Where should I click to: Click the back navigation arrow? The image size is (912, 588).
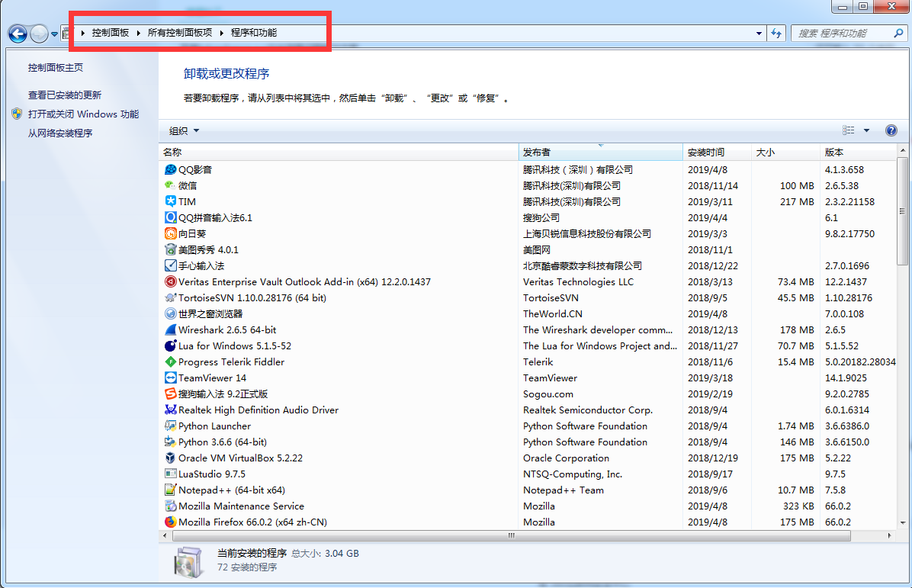point(18,34)
